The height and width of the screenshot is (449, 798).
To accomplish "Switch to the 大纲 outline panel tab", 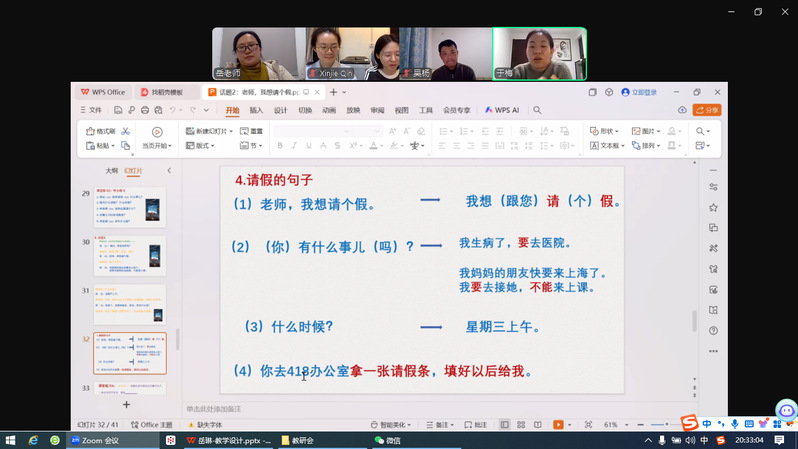I will (112, 171).
